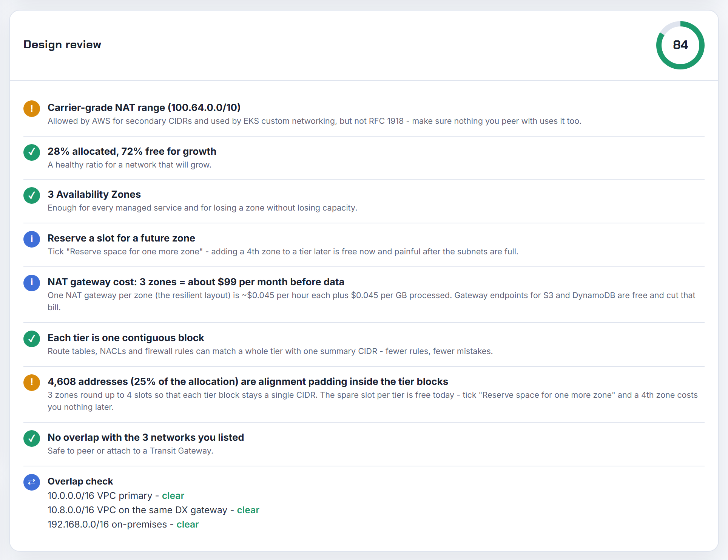
Task: Click the 'Route tables, NACLs and firewall rules' description
Action: click(x=270, y=351)
